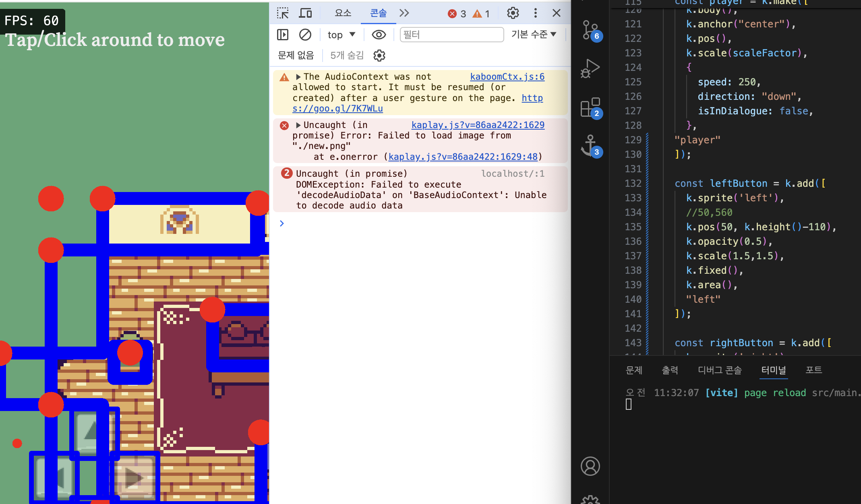The height and width of the screenshot is (504, 861).
Task: Open the top JavaScript context dropdown
Action: pyautogui.click(x=341, y=35)
